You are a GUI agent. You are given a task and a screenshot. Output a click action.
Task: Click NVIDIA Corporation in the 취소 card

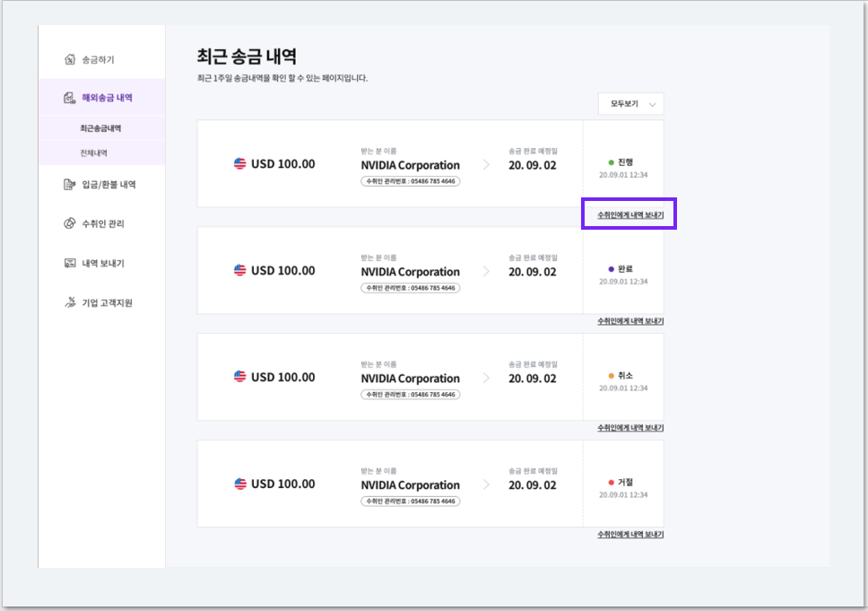coord(410,379)
